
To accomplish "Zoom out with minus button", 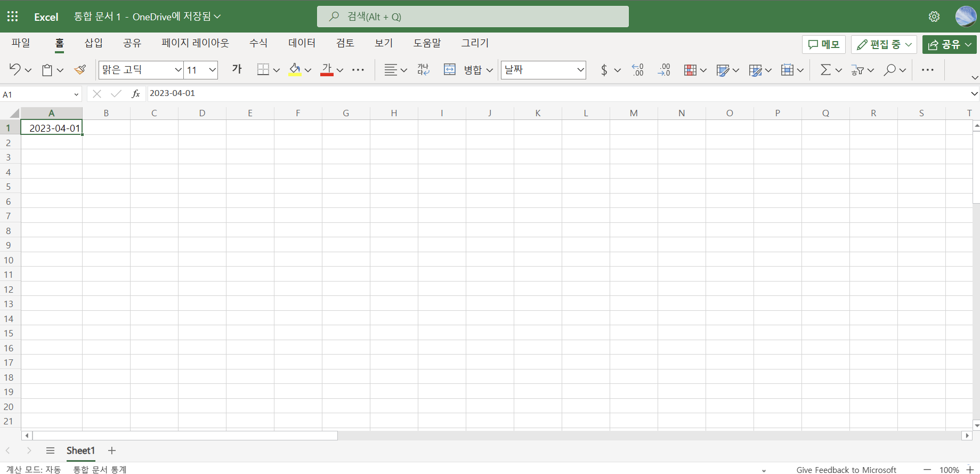I will 927,470.
